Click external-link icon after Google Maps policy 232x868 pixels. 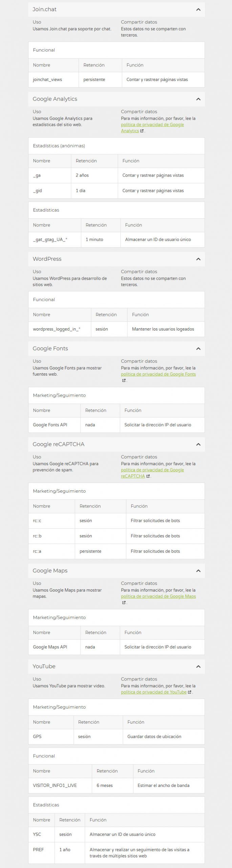click(124, 603)
